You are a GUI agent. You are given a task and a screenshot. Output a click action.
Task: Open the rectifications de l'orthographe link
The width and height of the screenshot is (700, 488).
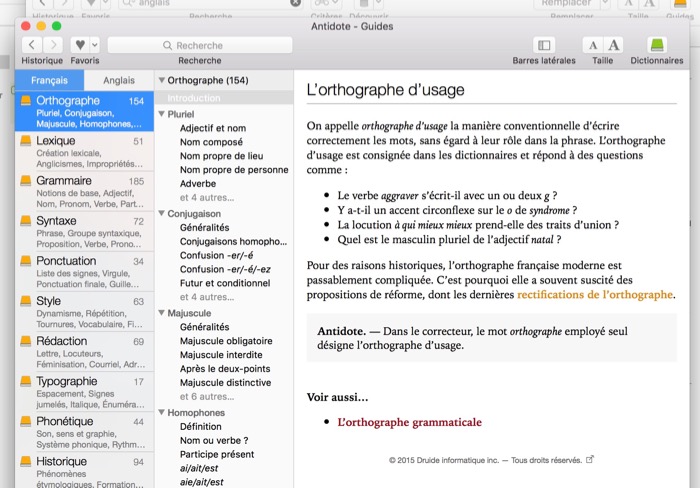pyautogui.click(x=595, y=295)
